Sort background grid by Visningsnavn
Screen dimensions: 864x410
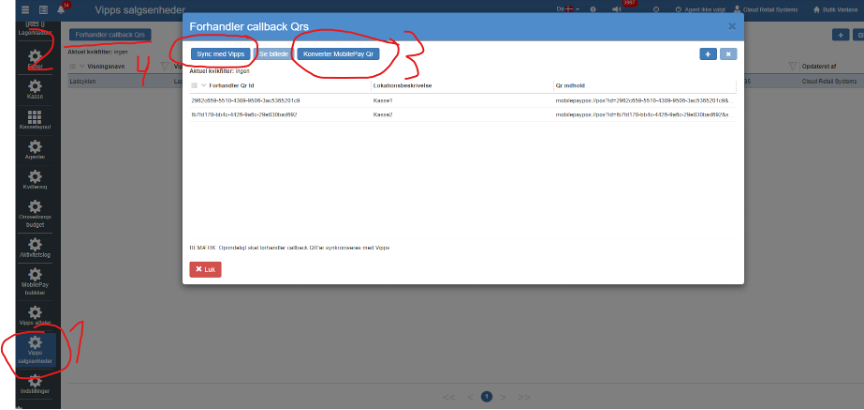click(x=106, y=66)
